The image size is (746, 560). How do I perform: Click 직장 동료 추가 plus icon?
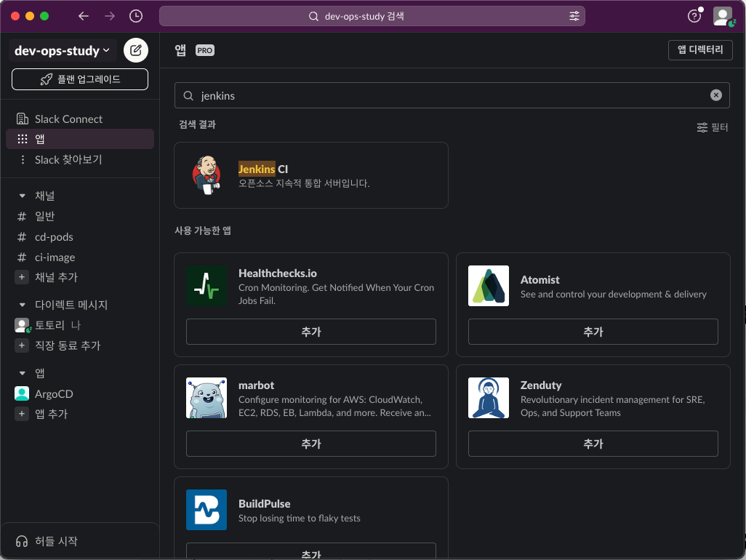coord(21,345)
